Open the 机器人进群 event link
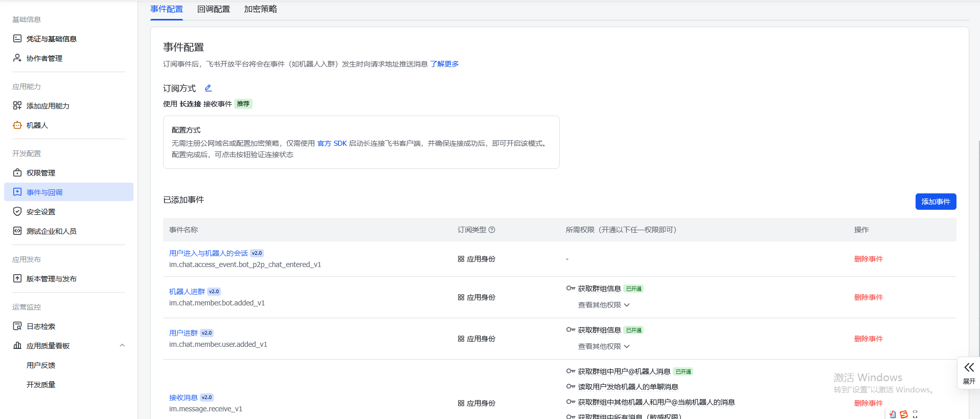 point(187,292)
